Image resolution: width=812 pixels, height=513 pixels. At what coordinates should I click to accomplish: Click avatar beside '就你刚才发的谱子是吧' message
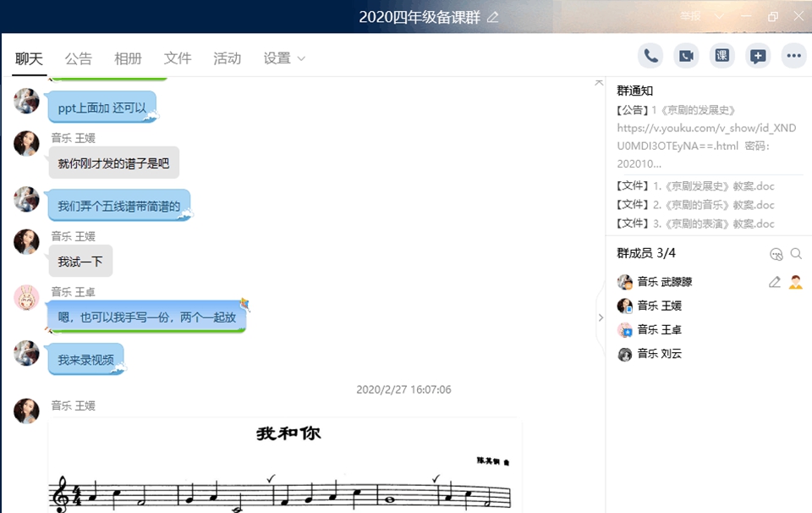point(26,144)
